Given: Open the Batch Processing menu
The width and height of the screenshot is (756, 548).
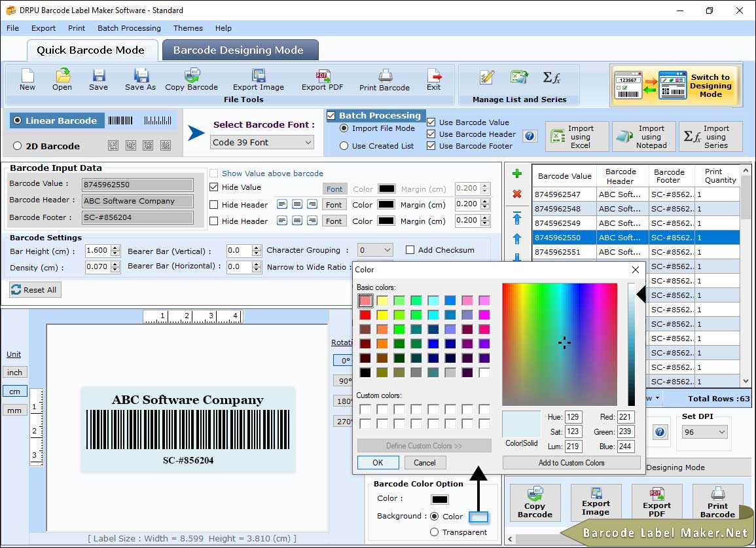Looking at the screenshot, I should coord(129,28).
